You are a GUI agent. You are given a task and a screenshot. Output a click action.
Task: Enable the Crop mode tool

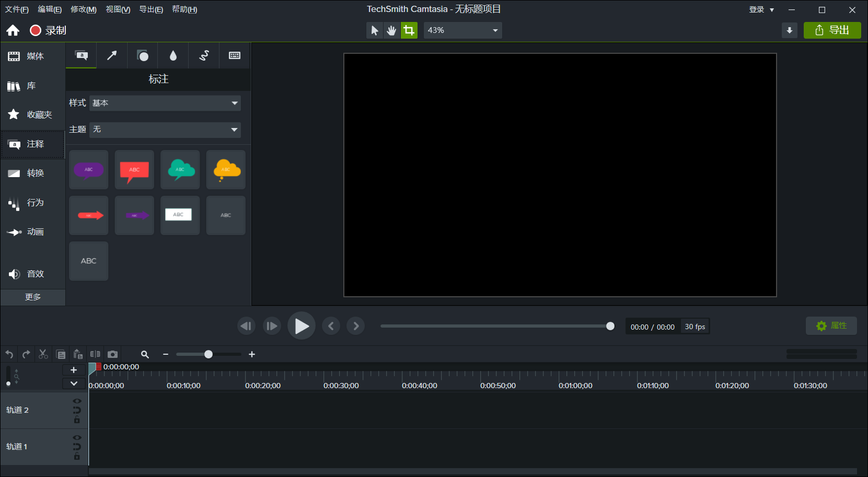[x=409, y=30]
